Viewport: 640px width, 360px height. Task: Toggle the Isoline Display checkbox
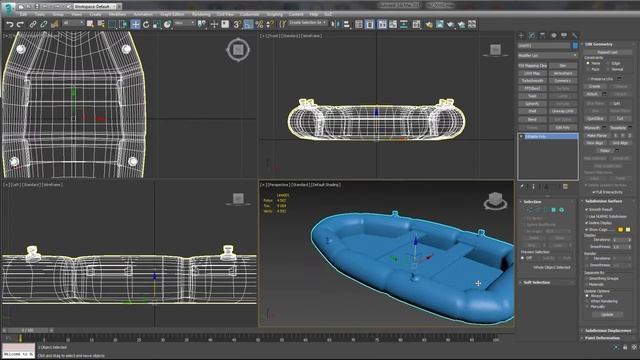click(587, 223)
